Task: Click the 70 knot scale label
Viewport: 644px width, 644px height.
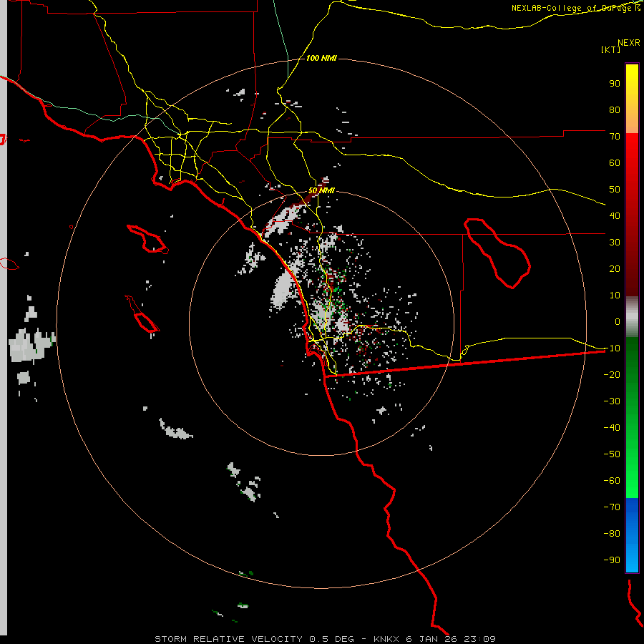Action: (615, 137)
